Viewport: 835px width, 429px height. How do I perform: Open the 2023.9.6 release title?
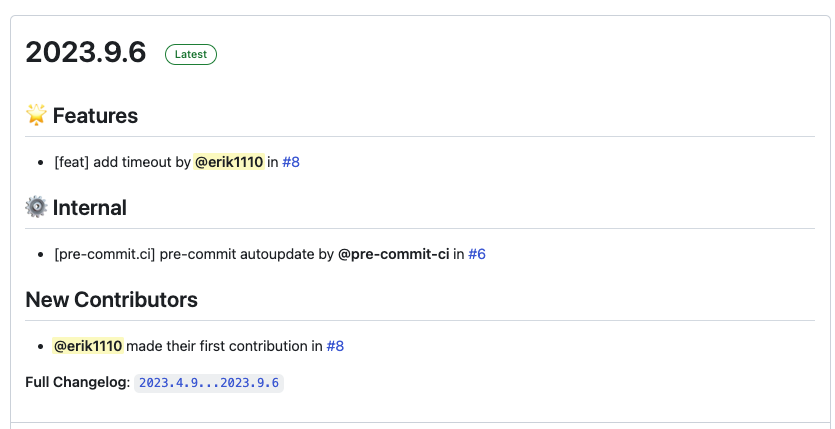point(86,54)
